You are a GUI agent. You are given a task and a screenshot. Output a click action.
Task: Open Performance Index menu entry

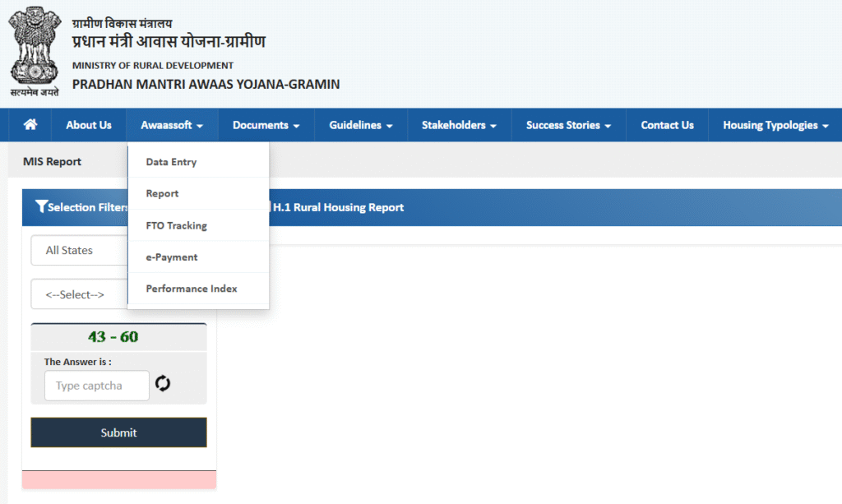tap(198, 289)
